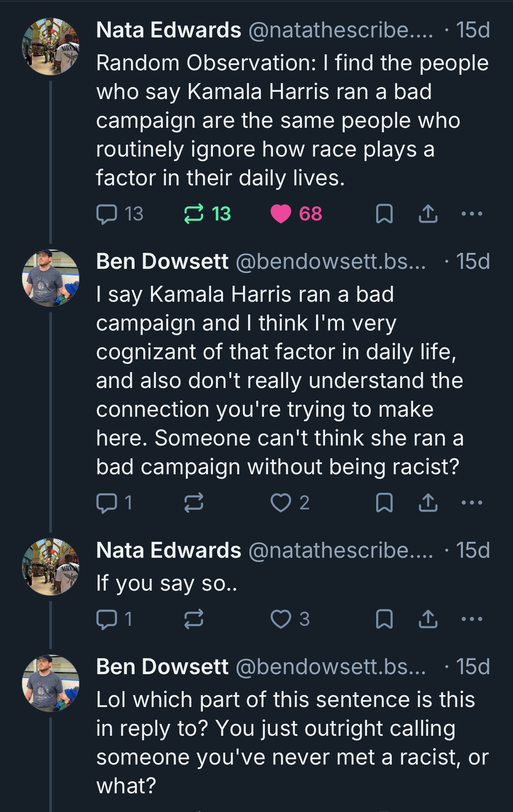The height and width of the screenshot is (812, 513).
Task: Share Nata Edwards' Random Observation post
Action: [428, 214]
